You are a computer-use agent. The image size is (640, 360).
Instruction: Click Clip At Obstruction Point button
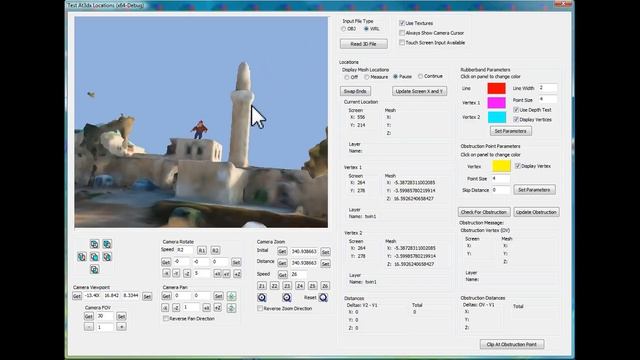pos(512,344)
